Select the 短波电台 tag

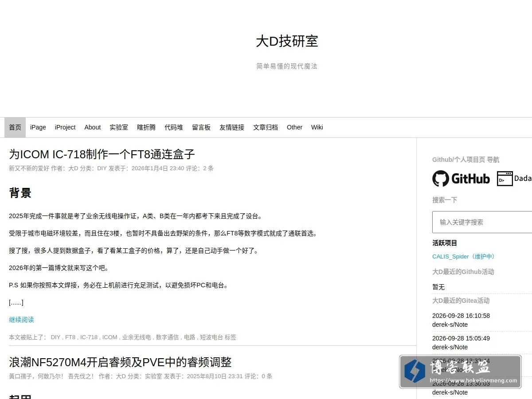[211, 337]
